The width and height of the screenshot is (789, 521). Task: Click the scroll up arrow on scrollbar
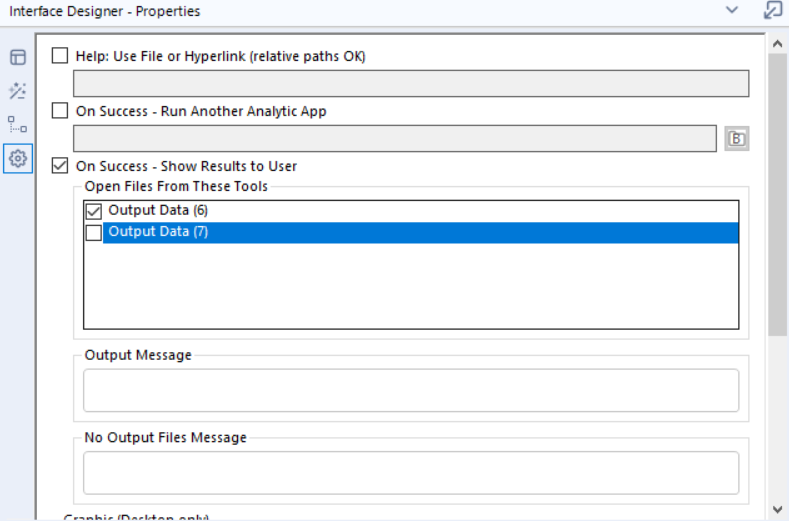pyautogui.click(x=778, y=44)
